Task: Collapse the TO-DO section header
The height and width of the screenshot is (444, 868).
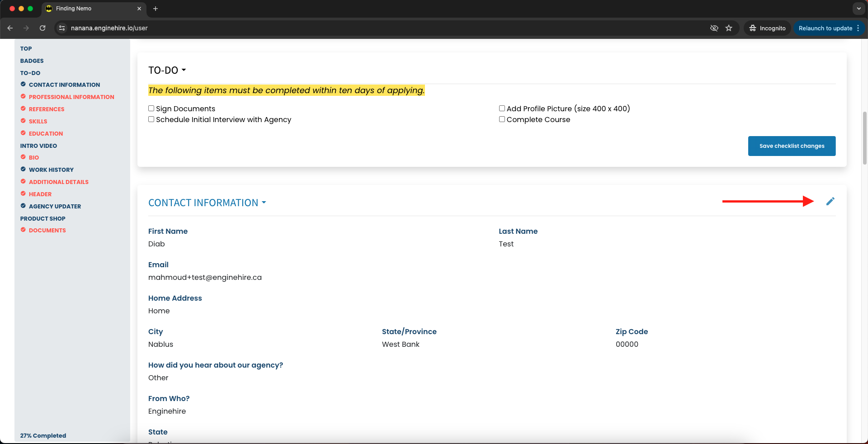Action: 167,71
